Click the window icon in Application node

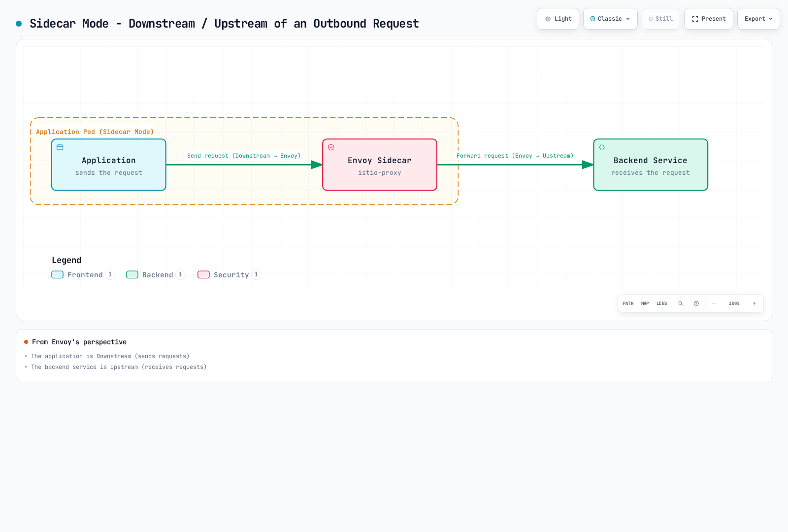tap(60, 147)
